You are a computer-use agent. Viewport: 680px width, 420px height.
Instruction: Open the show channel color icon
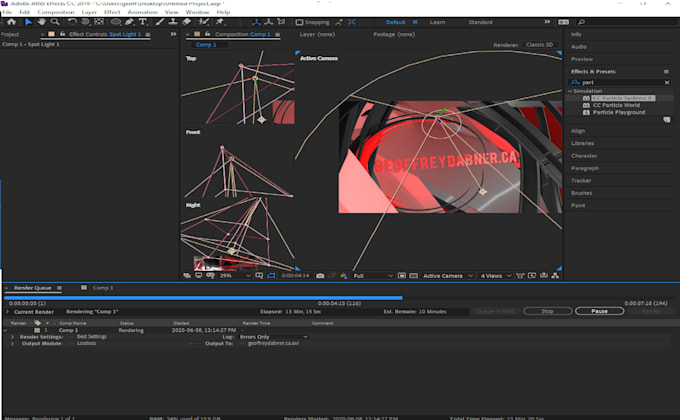pyautogui.click(x=343, y=276)
